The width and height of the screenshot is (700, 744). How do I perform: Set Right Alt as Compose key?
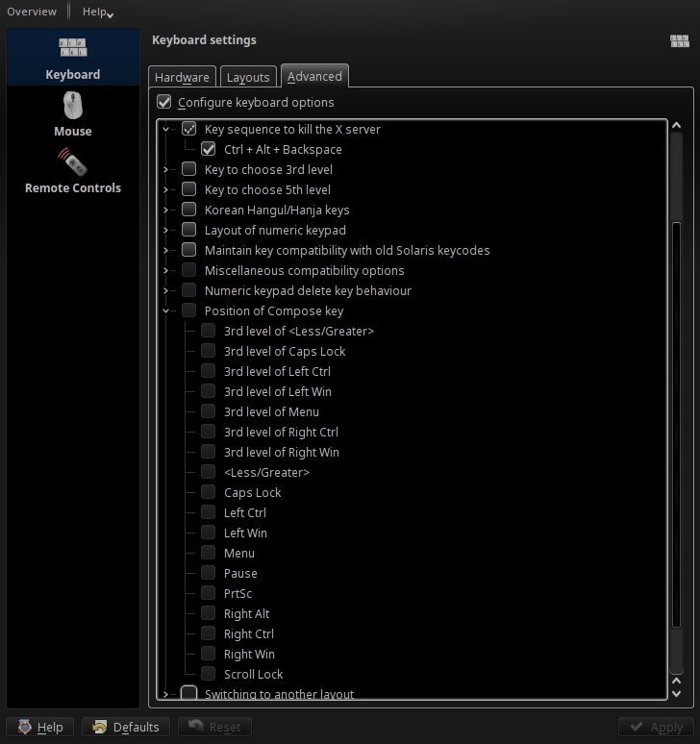pyautogui.click(x=209, y=612)
